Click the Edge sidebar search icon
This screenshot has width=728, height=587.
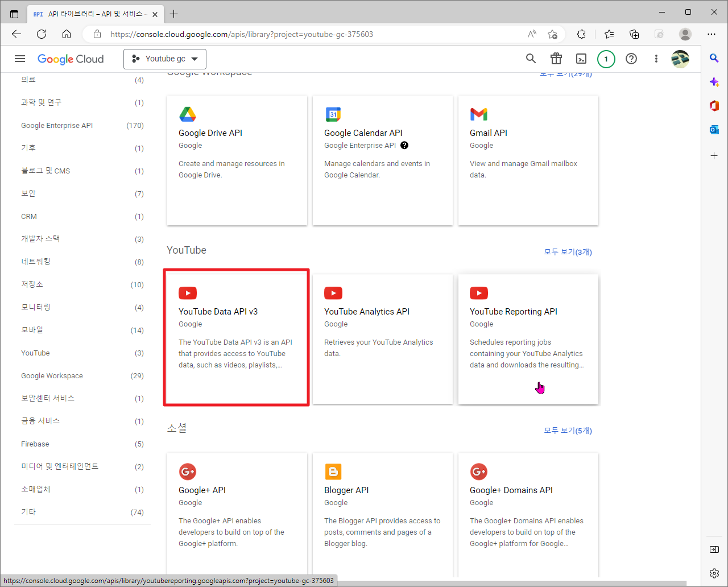(714, 58)
